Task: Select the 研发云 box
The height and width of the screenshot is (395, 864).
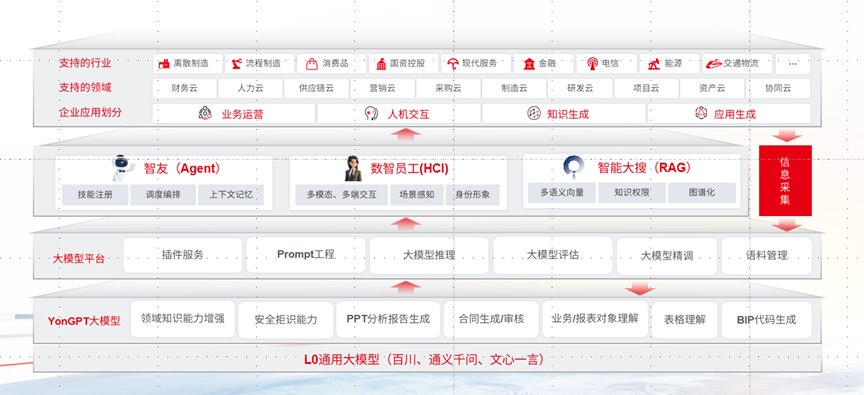Action: point(580,88)
